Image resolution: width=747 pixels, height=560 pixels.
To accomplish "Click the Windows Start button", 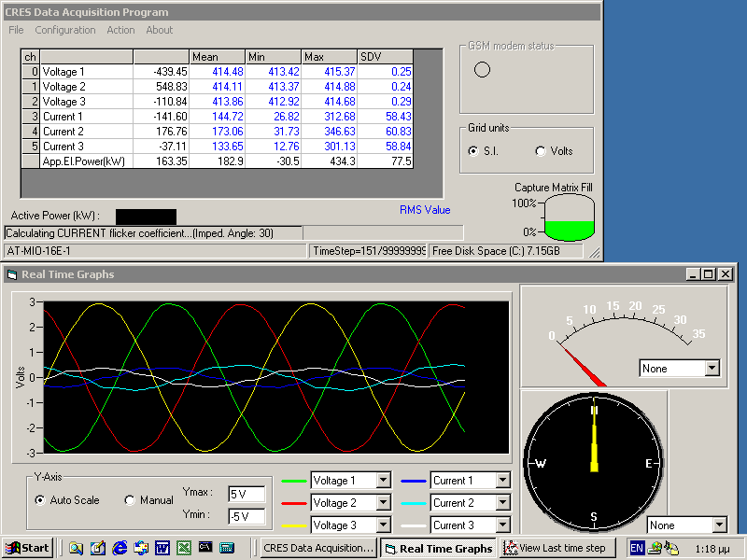I will point(27,548).
